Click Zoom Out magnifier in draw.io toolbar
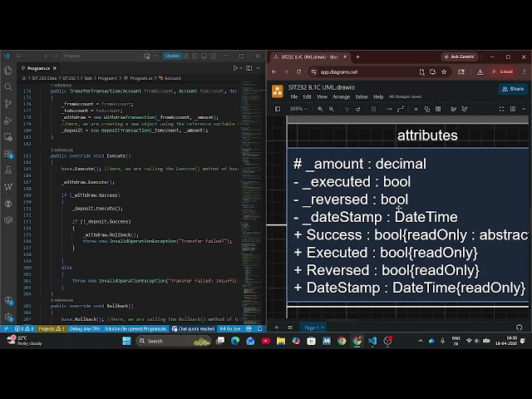 (x=331, y=109)
